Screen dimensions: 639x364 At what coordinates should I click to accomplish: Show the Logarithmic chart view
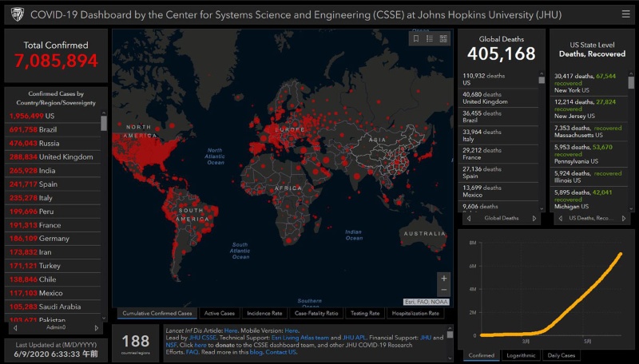pyautogui.click(x=520, y=354)
